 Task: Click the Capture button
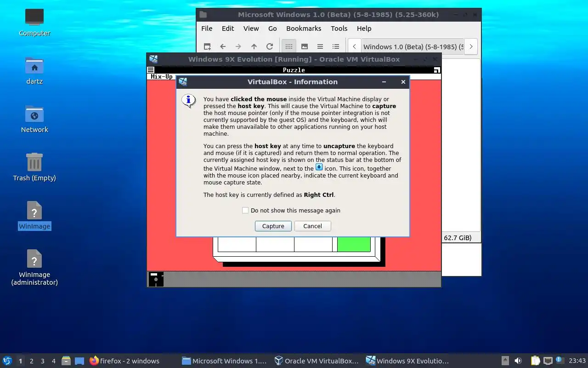[x=273, y=226]
